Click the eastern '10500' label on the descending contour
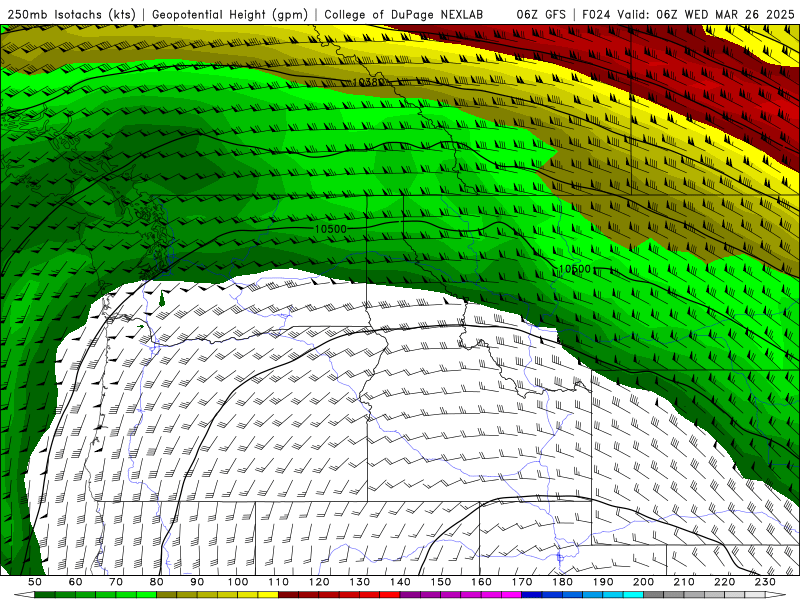Viewport: 800px width, 600px height. click(x=575, y=268)
